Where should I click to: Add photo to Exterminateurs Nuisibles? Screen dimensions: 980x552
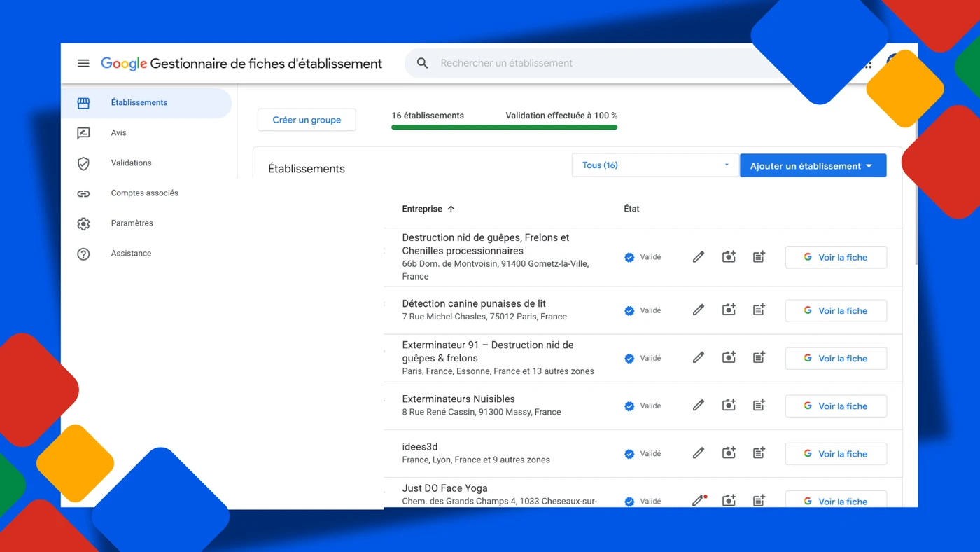[729, 405]
